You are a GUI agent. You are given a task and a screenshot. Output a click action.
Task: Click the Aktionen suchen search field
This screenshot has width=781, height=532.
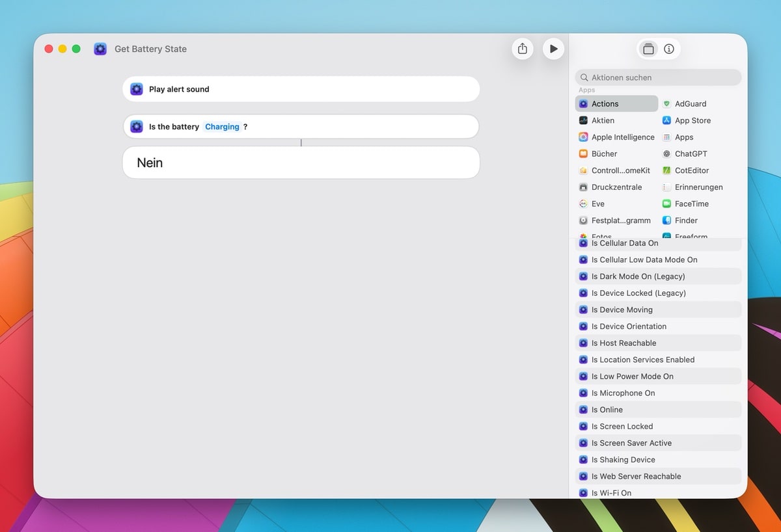click(x=657, y=77)
